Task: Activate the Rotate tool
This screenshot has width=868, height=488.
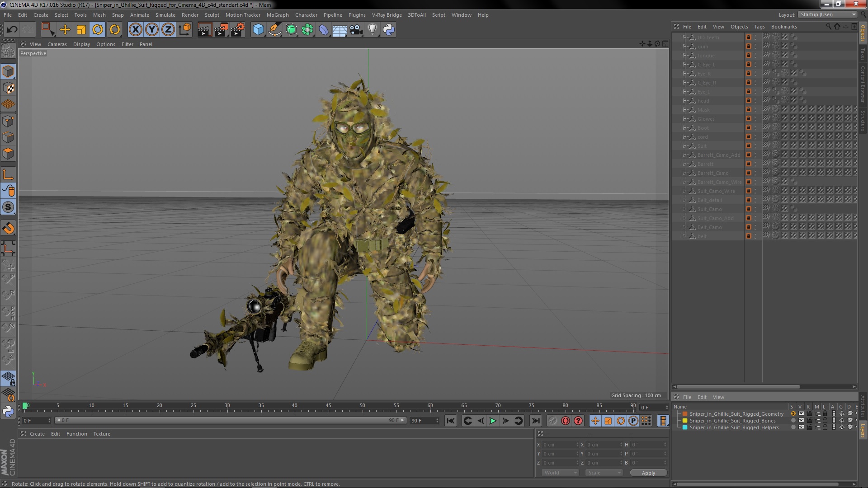Action: (x=98, y=30)
